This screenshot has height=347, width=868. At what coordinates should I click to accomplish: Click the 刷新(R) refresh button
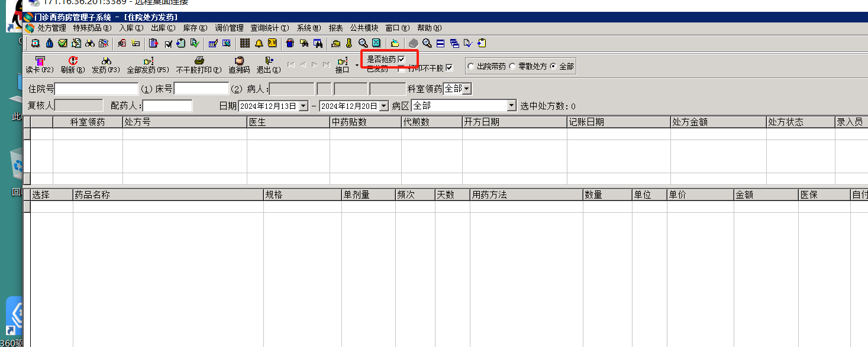tap(73, 65)
